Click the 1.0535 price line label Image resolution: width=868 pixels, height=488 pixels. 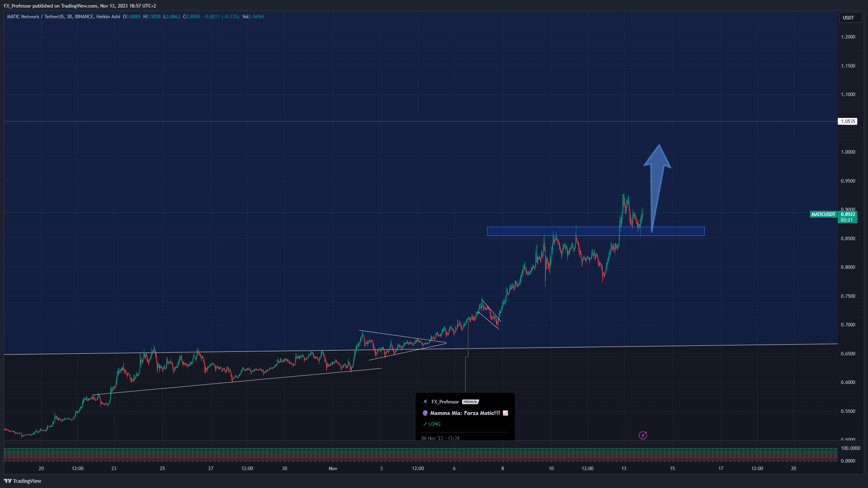click(x=848, y=122)
